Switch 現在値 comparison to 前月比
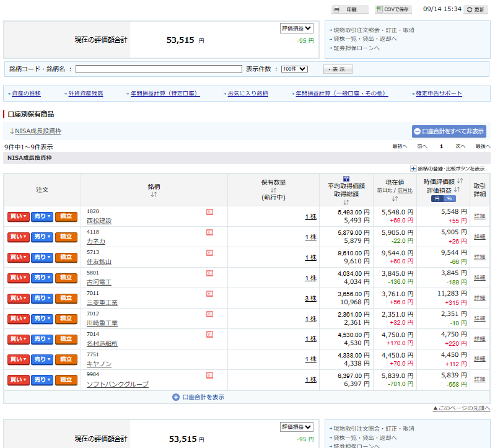The image size is (495, 448). click(x=405, y=190)
